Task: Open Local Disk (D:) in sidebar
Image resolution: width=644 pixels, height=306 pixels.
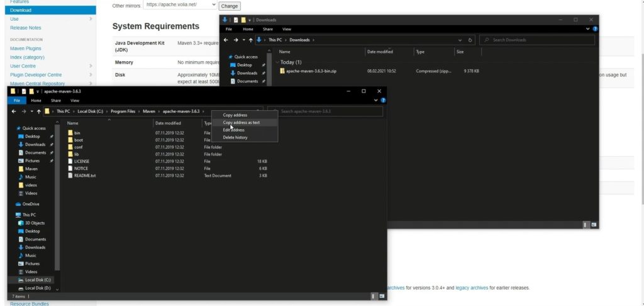Action: [34, 288]
